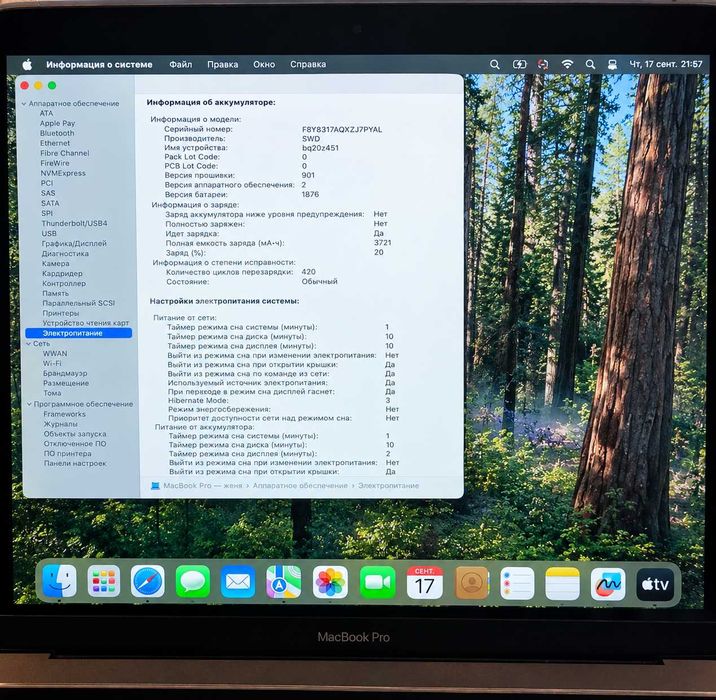
Task: Click Электропитание in the path bar
Action: pyautogui.click(x=388, y=485)
